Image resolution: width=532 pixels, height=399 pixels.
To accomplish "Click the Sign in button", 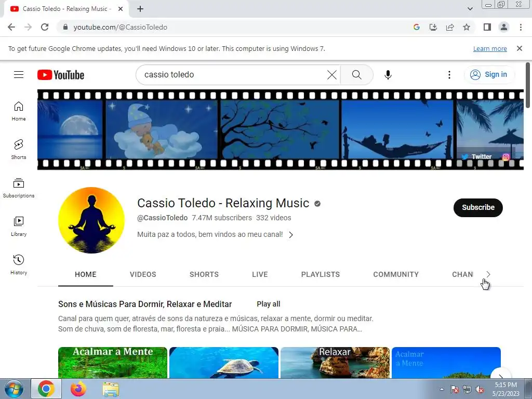I will click(x=489, y=75).
